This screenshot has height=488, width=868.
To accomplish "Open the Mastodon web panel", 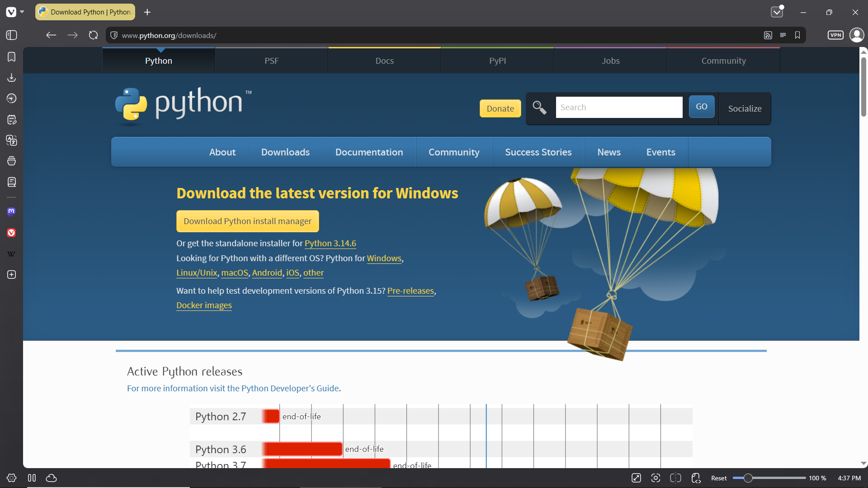I will point(12,211).
